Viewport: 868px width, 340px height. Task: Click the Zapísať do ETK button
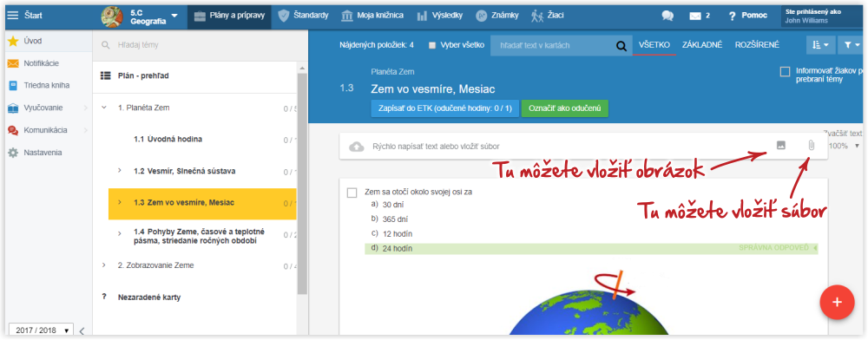[x=444, y=108]
